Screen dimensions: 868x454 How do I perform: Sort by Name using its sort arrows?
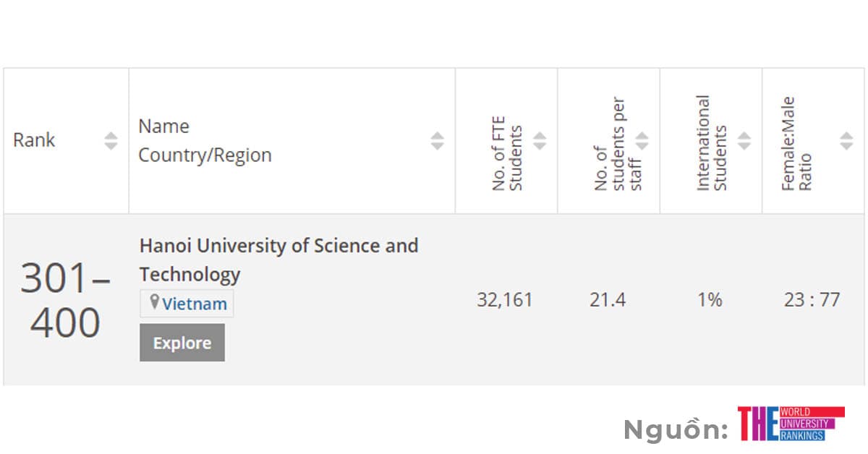[x=437, y=141]
